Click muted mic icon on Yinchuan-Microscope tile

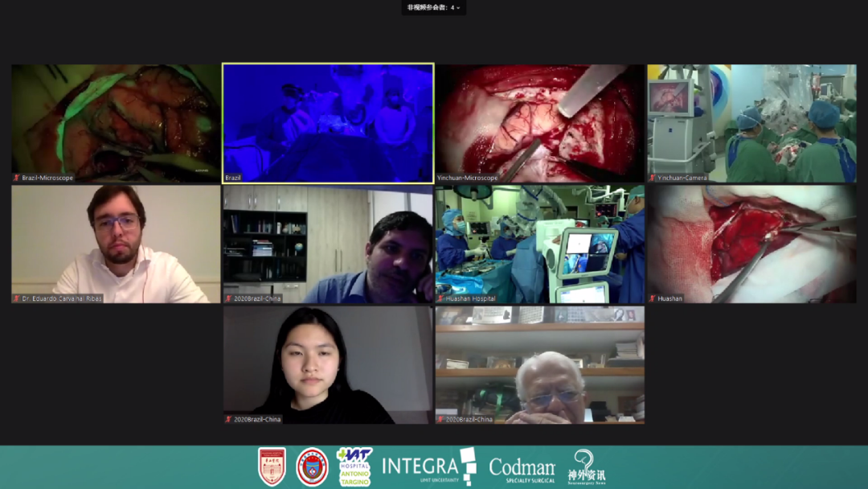point(441,178)
